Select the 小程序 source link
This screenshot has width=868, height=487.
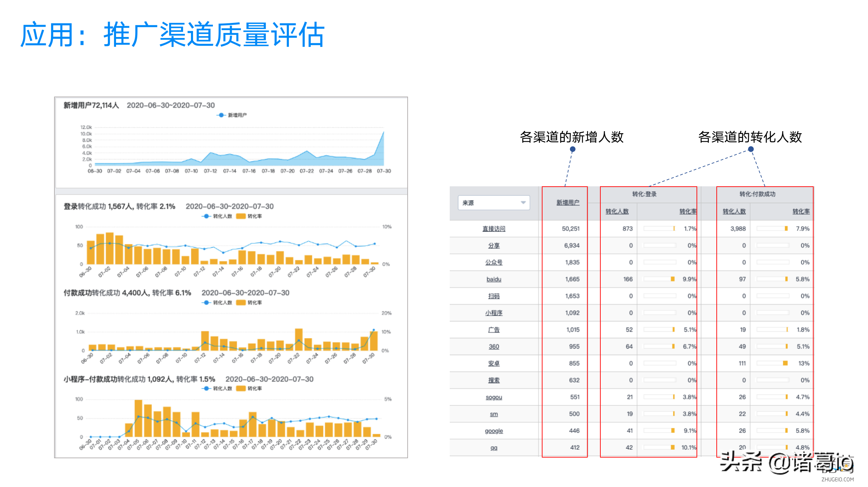coord(494,313)
